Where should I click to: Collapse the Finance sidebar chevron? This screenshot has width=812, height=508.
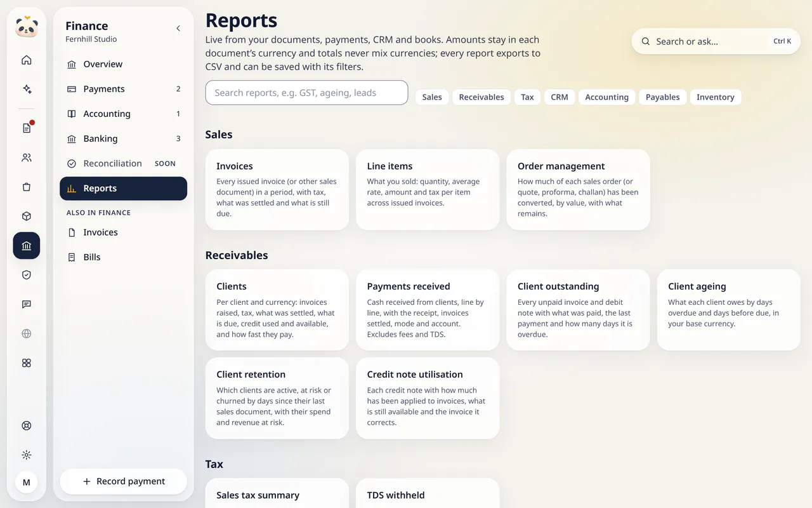tap(178, 28)
